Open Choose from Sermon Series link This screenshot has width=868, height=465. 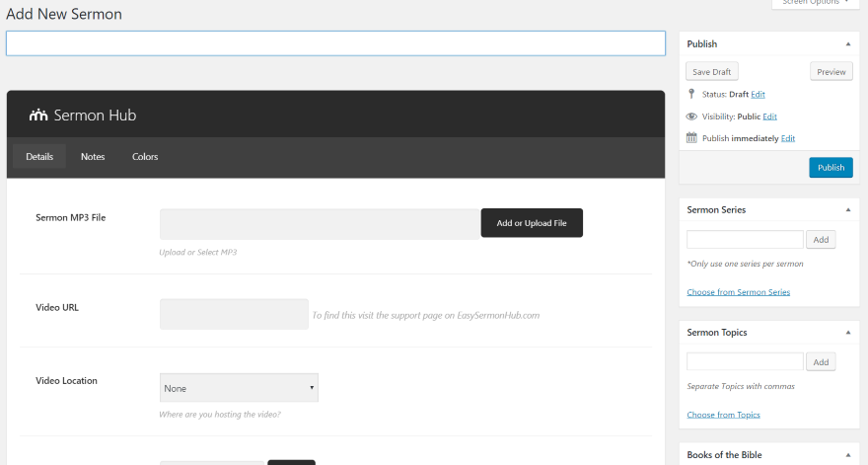coord(739,292)
